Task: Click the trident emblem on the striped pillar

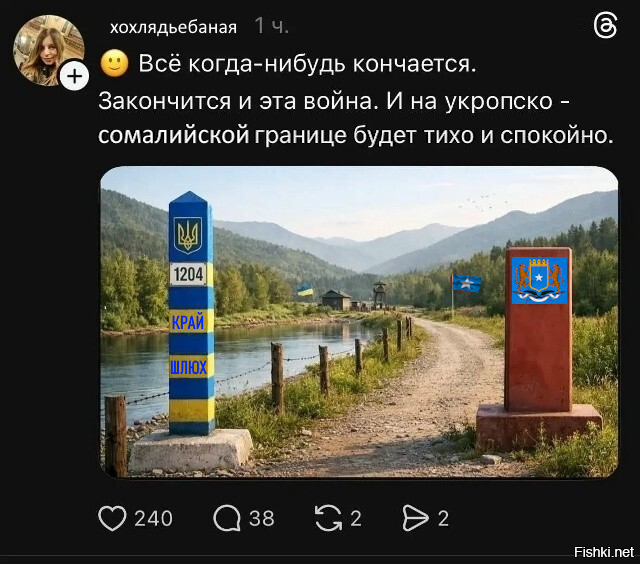Action: coord(188,235)
